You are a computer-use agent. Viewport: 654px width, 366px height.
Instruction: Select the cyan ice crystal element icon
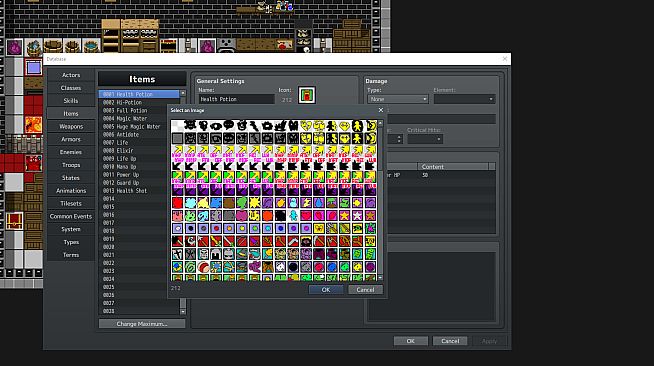pyautogui.click(x=190, y=203)
